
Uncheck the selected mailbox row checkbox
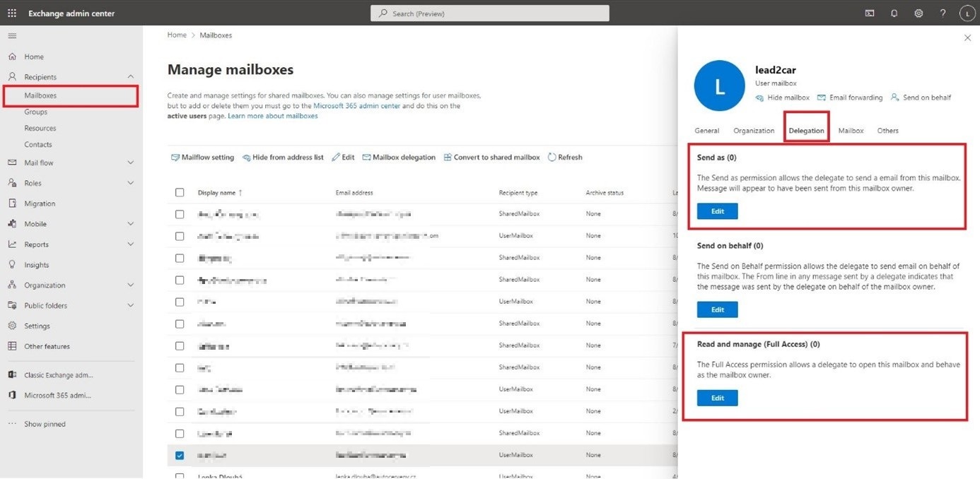180,456
